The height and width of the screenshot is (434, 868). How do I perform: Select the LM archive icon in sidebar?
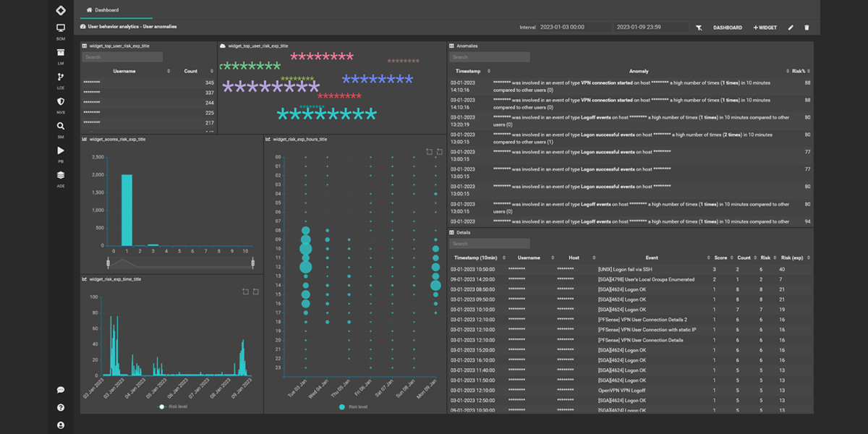[61, 52]
